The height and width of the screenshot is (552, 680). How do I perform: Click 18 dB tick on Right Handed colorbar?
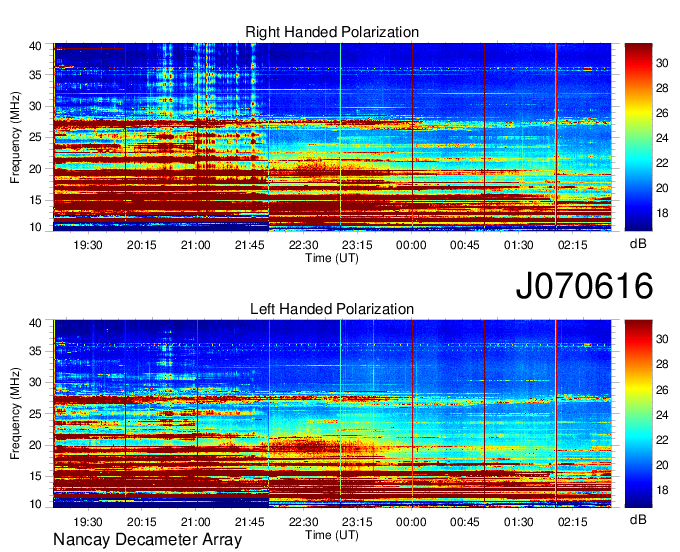[x=662, y=213]
